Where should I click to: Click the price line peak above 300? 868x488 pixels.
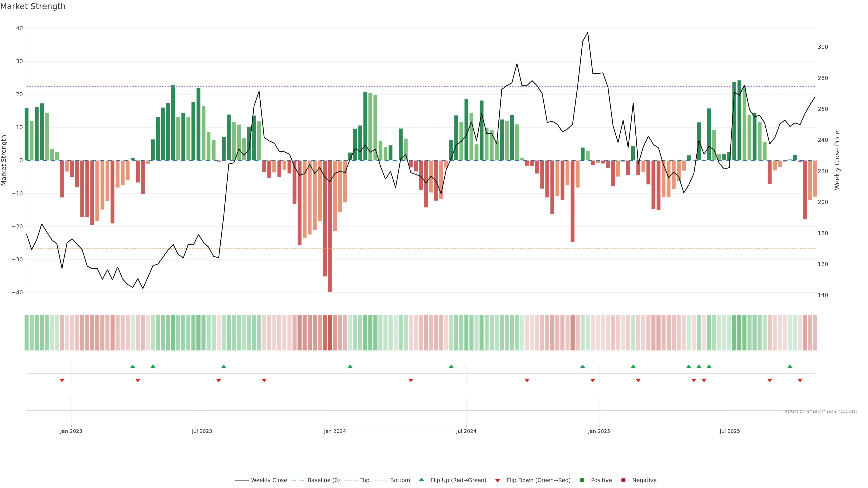coord(588,33)
